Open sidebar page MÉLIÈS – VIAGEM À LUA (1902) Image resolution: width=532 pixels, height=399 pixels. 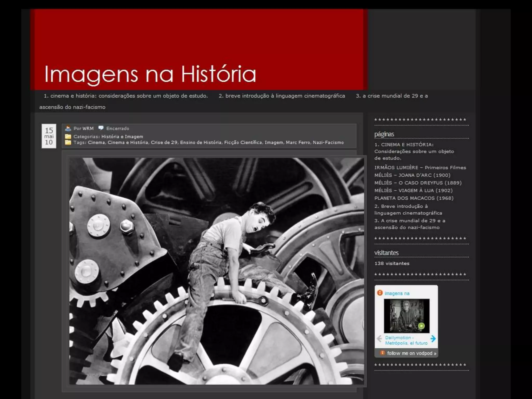coord(413,190)
